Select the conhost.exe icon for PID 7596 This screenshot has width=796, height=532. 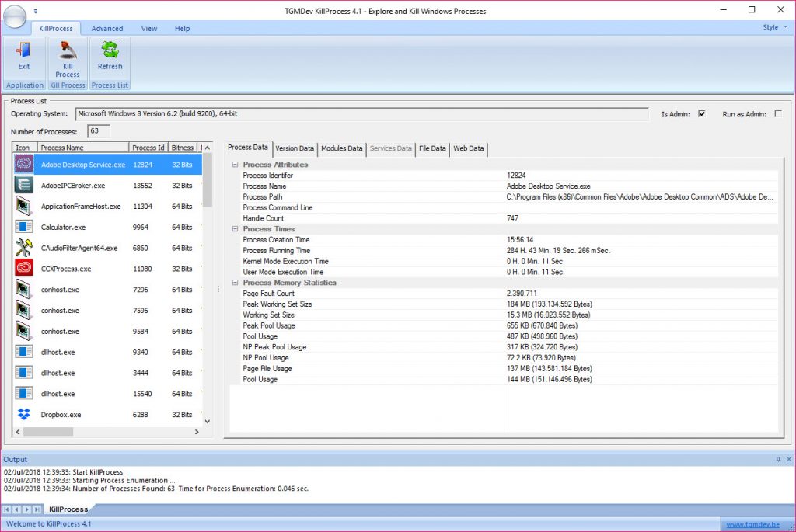tap(24, 310)
